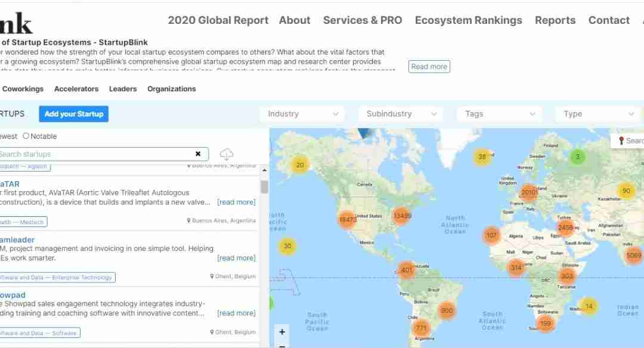The height and width of the screenshot is (348, 644).
Task: Expand the 13499 cluster on US east
Action: [x=402, y=216]
